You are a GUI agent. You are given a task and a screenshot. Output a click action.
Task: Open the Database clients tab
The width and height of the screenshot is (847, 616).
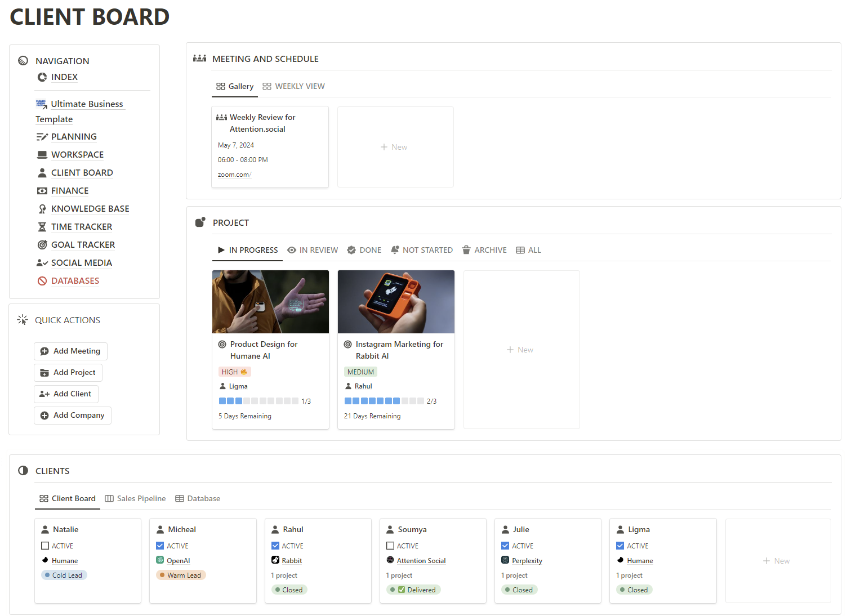tap(198, 498)
